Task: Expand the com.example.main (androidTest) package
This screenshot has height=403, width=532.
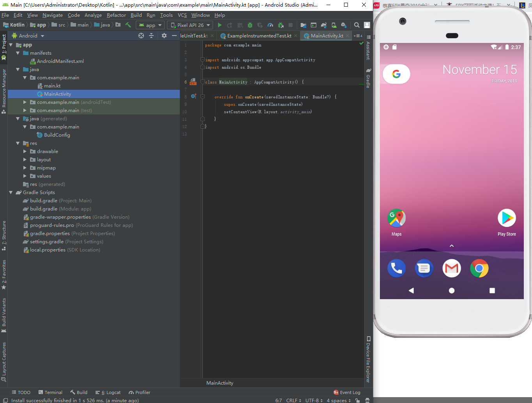Action: 25,102
